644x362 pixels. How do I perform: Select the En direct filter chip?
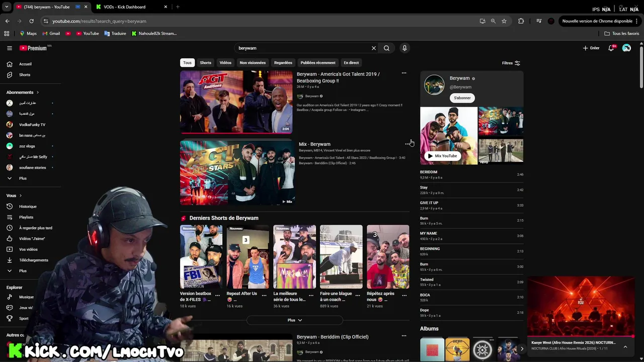(351, 63)
